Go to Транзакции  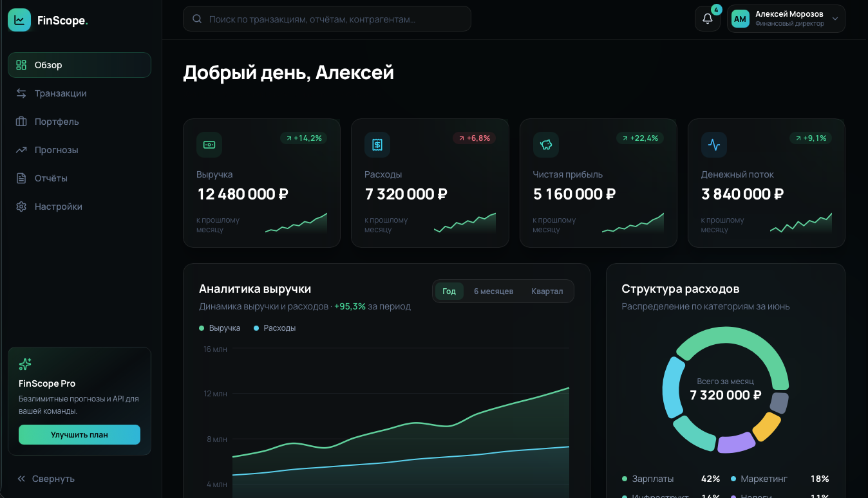[x=79, y=93]
